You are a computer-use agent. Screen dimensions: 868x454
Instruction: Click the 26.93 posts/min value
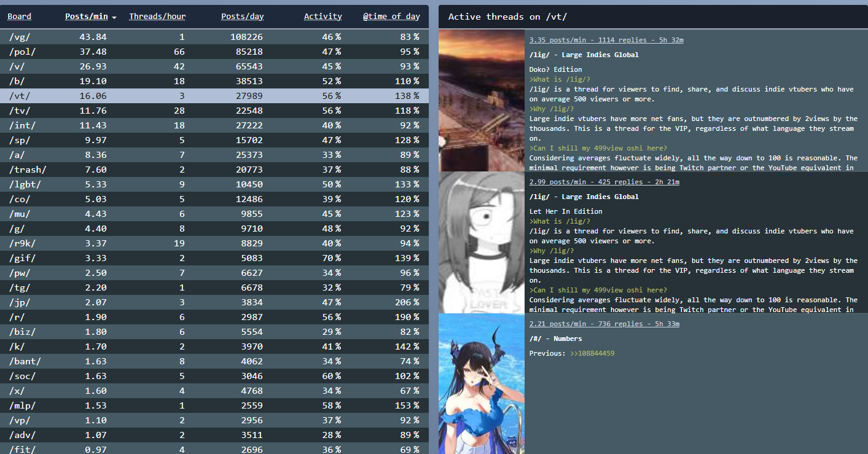(93, 66)
